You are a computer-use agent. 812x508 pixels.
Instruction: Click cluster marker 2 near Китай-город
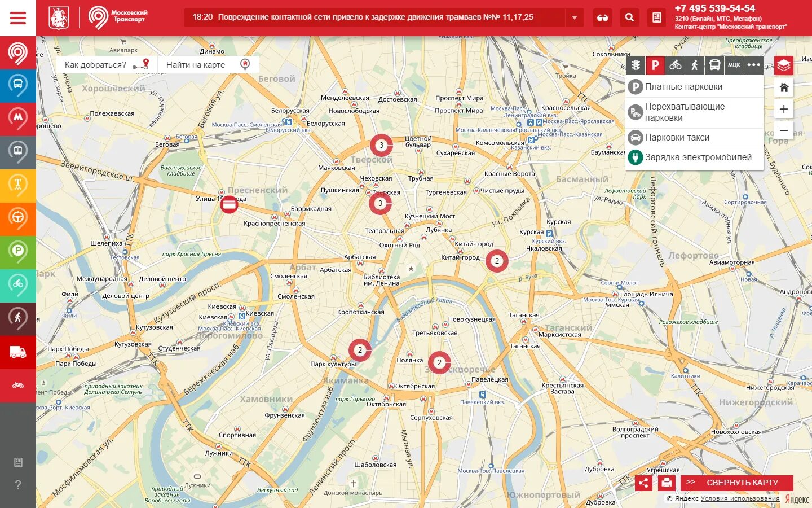pyautogui.click(x=497, y=261)
